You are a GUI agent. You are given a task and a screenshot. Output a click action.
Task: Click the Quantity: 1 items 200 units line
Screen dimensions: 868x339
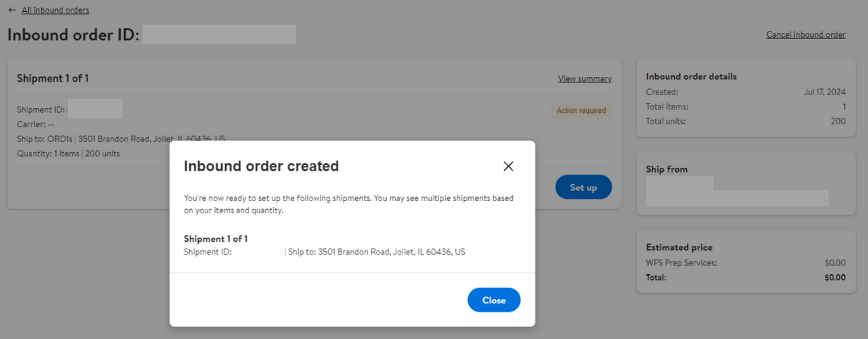68,154
